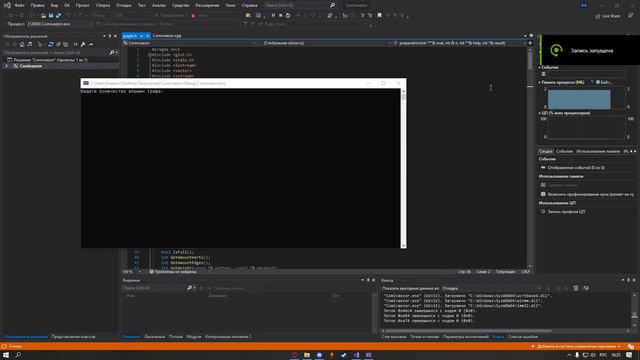Screen dimensions: 640x360
Task: Click the Sync with Active Document icon
Action: [51, 44]
